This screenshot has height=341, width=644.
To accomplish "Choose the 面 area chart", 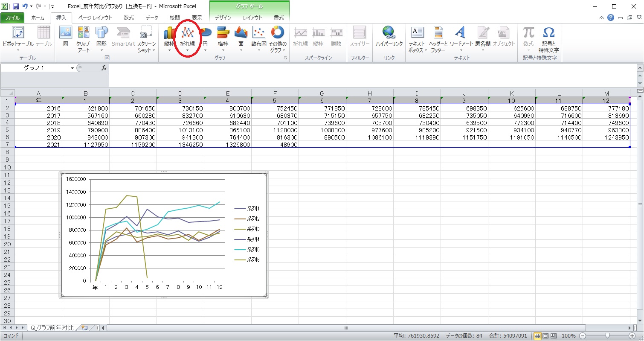I will 241,38.
